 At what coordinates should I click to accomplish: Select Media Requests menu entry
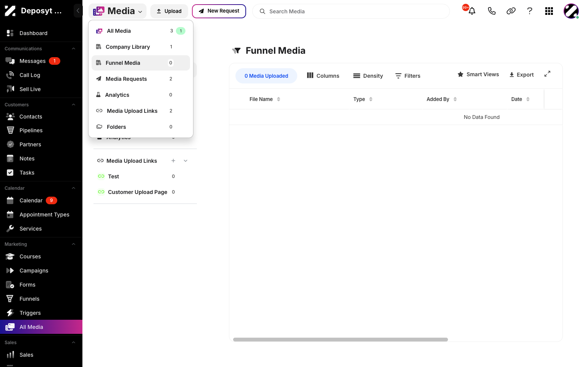coord(141,79)
